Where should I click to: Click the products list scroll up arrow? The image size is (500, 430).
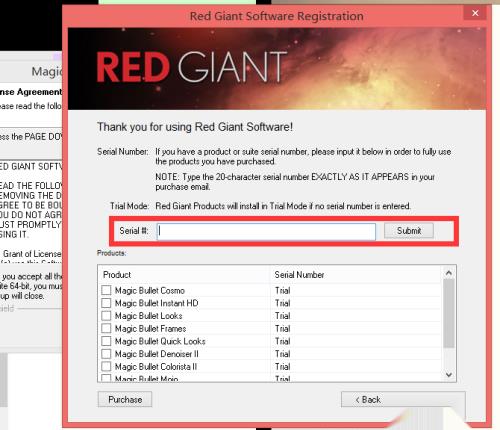(449, 273)
